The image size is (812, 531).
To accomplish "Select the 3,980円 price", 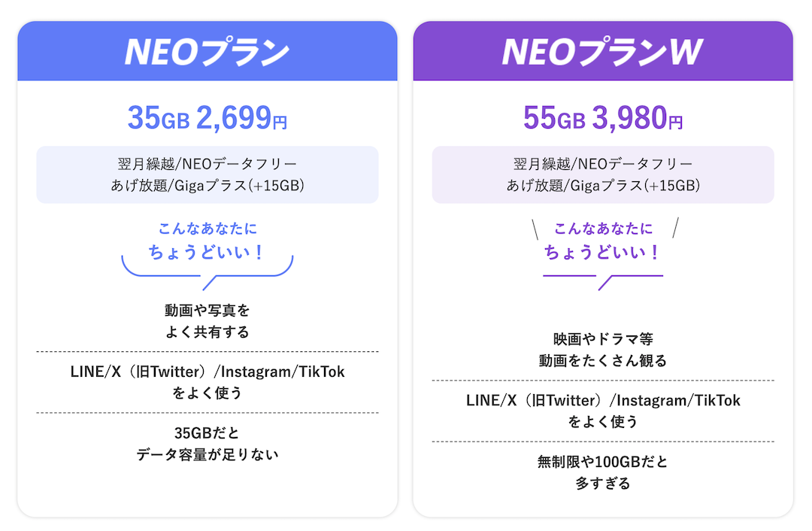I will (x=638, y=118).
